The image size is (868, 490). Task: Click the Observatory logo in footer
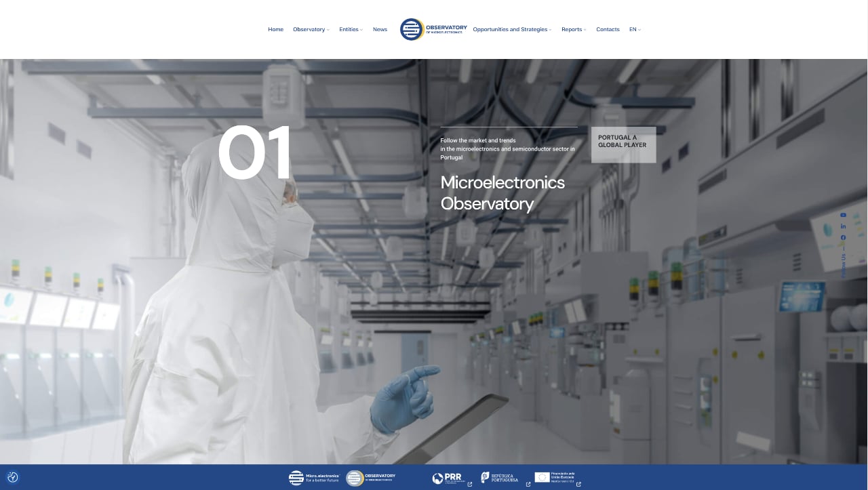370,478
